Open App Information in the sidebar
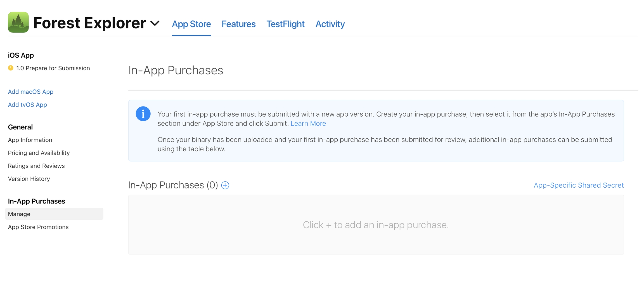The width and height of the screenshot is (644, 293). point(30,140)
